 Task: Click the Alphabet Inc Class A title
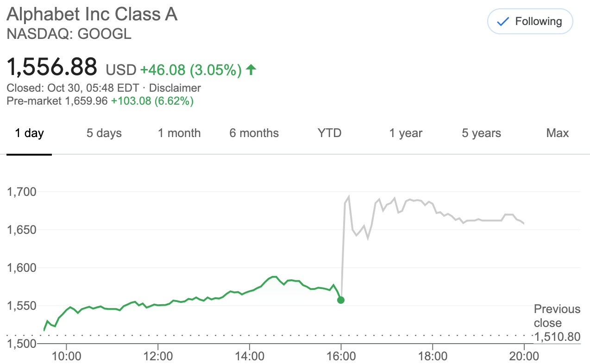tap(92, 15)
